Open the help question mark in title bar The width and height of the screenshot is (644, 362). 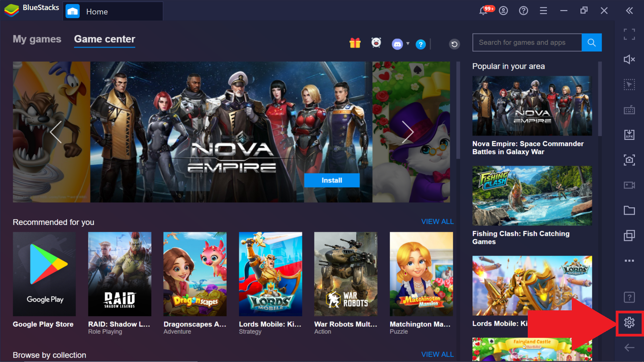pyautogui.click(x=523, y=11)
